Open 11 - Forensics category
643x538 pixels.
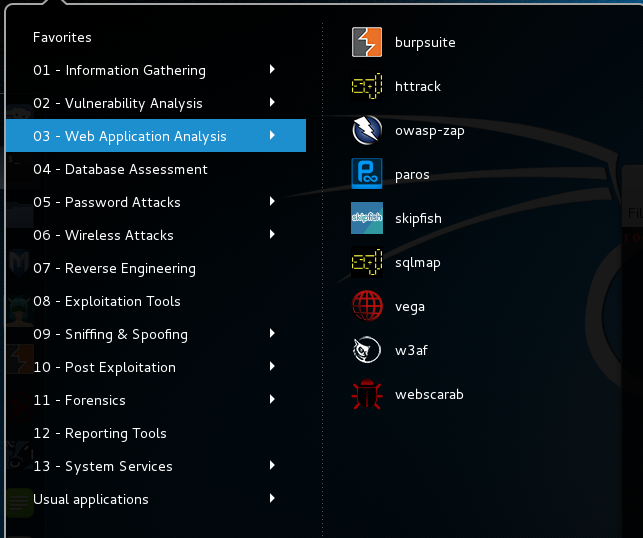click(x=156, y=400)
